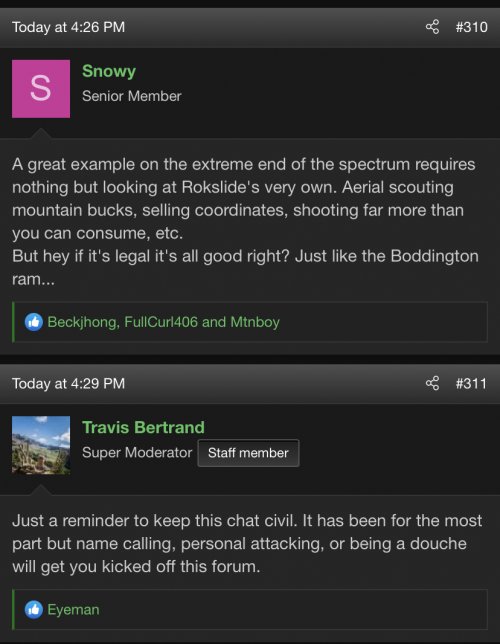Open Travis Bertrand's landscape avatar
This screenshot has height=644, width=500.
tap(41, 445)
